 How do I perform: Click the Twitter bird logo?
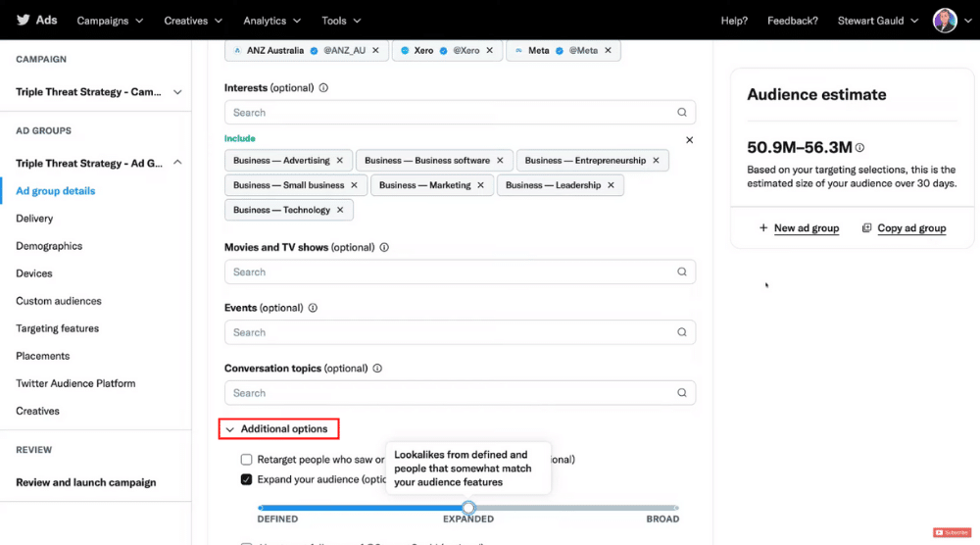[24, 20]
